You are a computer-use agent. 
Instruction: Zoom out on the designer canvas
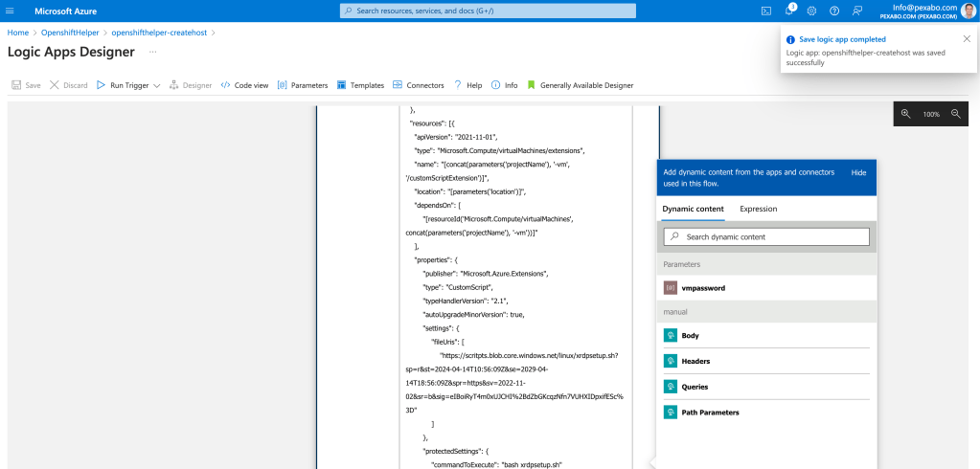[x=955, y=114]
